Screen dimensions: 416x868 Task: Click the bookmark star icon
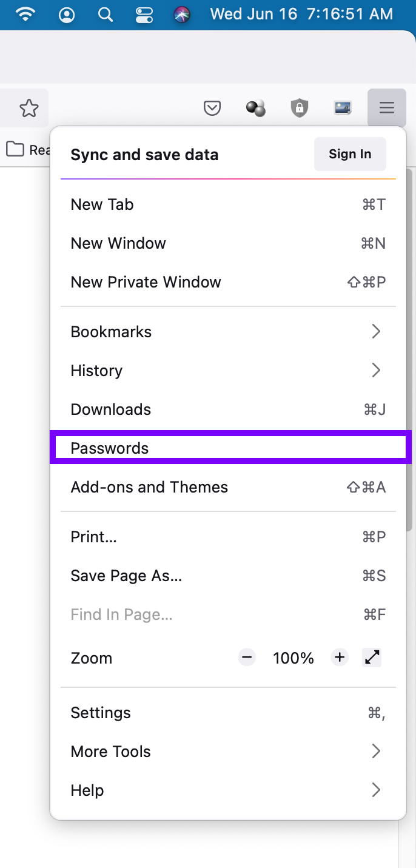click(29, 109)
